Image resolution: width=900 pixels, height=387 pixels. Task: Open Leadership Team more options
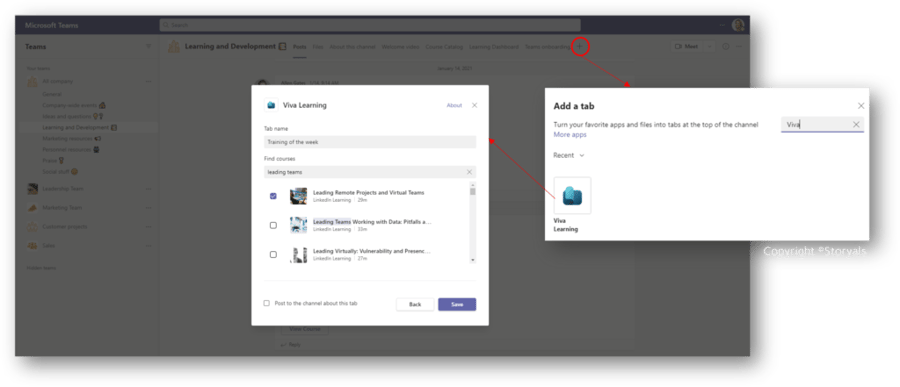149,189
